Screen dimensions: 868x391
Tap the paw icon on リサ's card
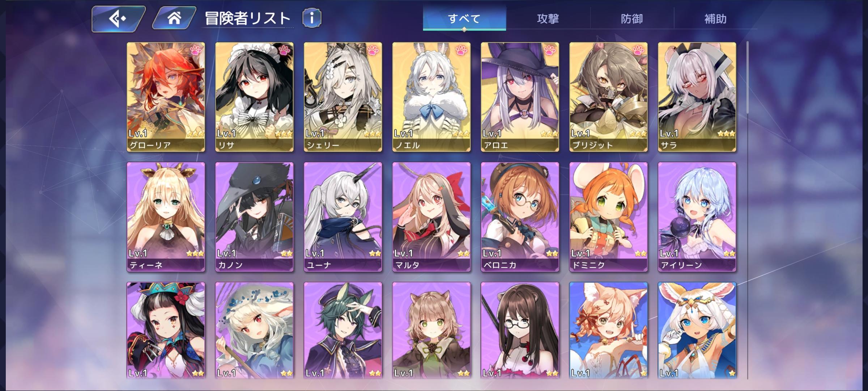point(284,50)
